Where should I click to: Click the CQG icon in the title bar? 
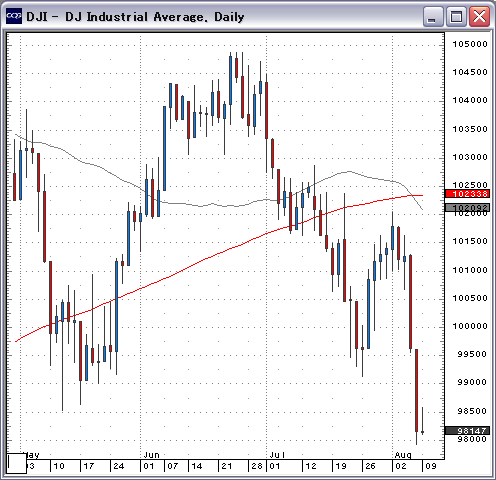[x=14, y=16]
